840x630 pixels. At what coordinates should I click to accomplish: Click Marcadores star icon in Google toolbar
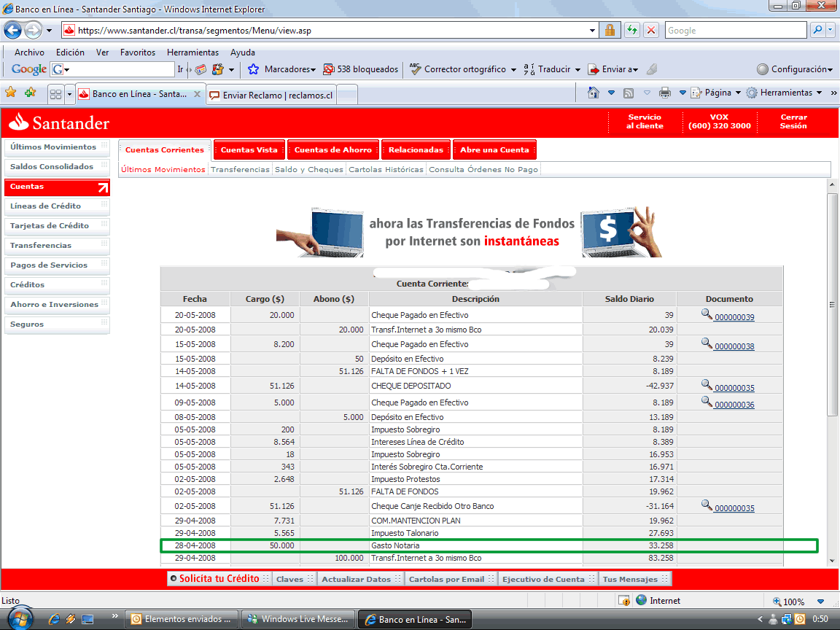(x=254, y=69)
